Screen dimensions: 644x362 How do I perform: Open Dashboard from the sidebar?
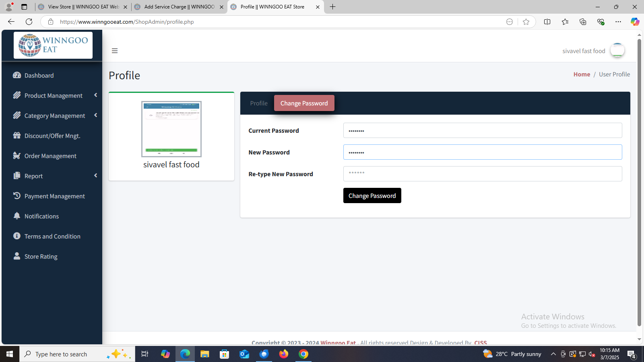[39, 76]
